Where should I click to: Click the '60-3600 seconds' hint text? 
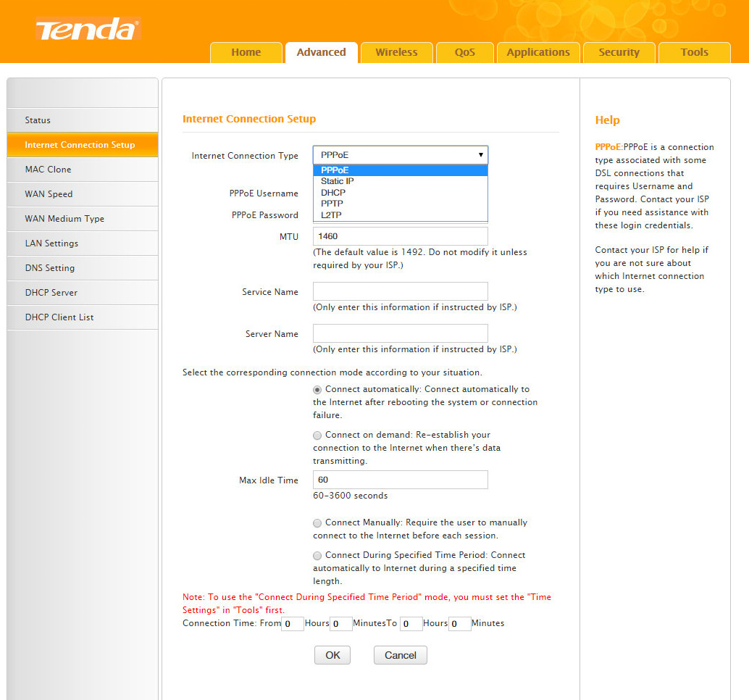pyautogui.click(x=350, y=496)
